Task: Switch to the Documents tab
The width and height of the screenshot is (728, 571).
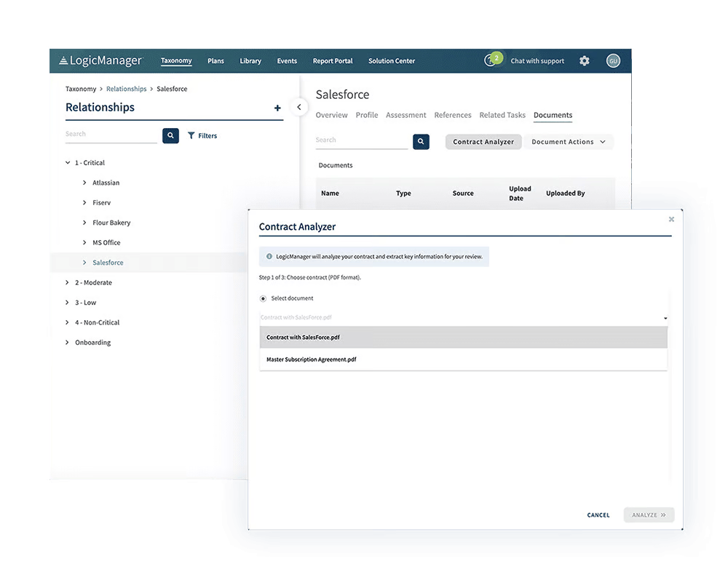Action: pos(553,115)
